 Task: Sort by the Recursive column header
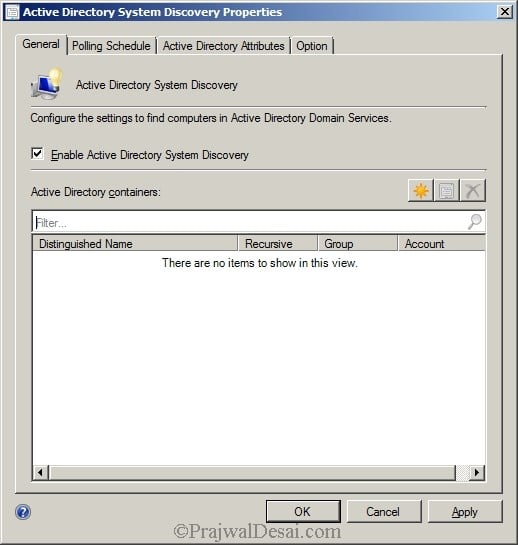[278, 243]
